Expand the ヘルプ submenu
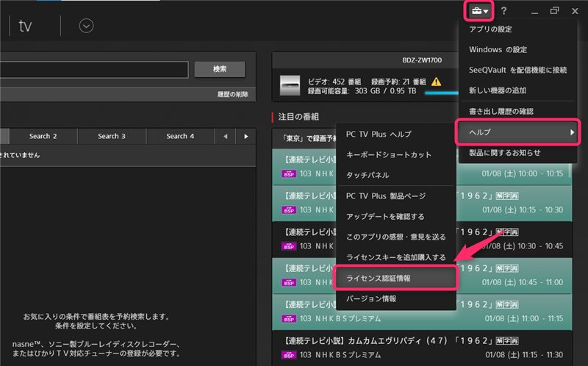 coord(517,132)
